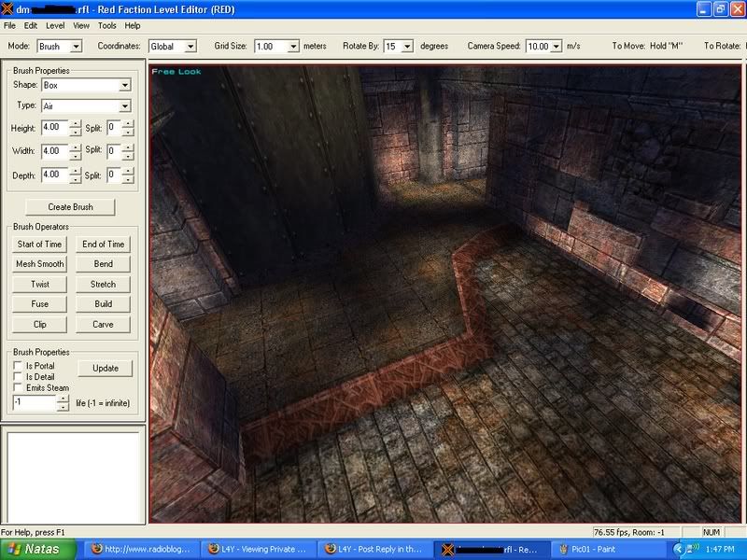Click the system tray volume icon
The image size is (747, 560).
coord(693,549)
